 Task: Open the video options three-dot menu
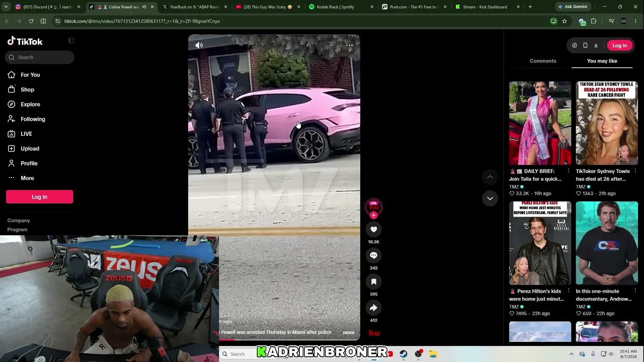[x=349, y=45]
